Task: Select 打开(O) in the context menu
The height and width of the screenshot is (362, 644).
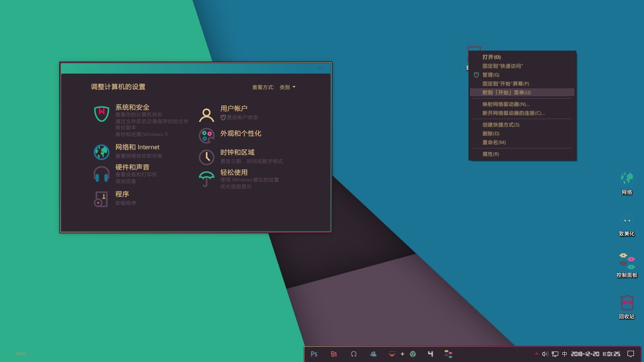Action: 491,57
